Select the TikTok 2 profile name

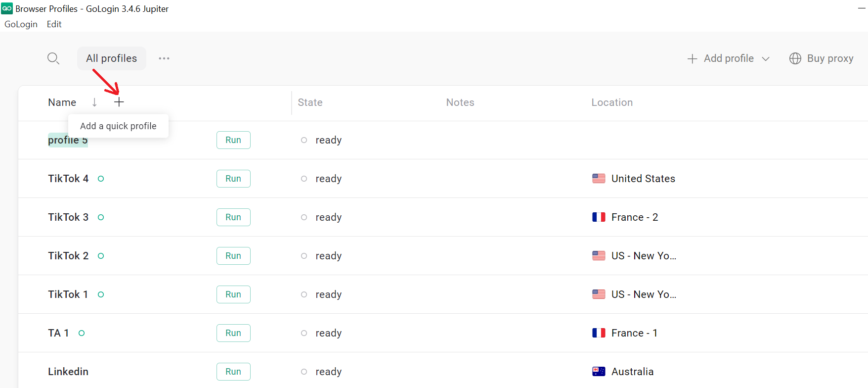click(x=68, y=256)
